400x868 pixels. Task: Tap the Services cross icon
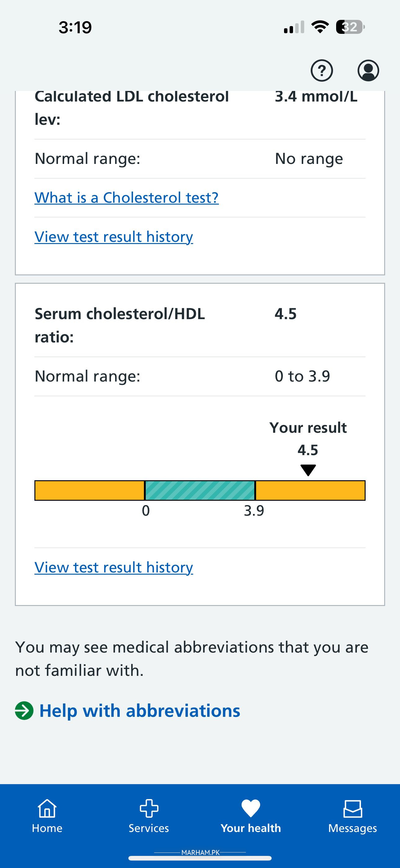[x=149, y=808]
